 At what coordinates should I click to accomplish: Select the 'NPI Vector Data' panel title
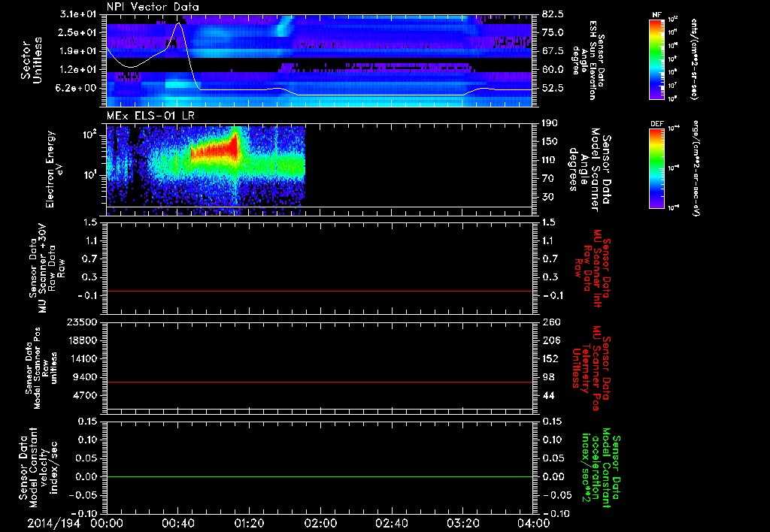pyautogui.click(x=153, y=7)
